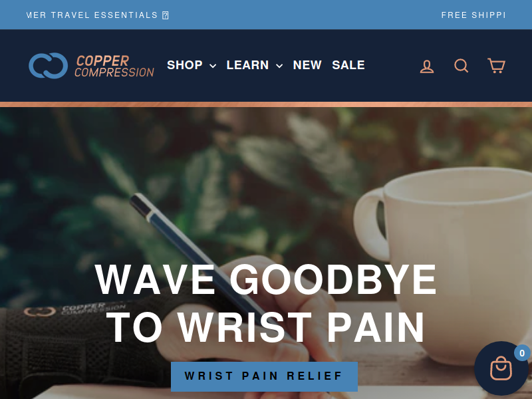Click the floating shopping bag widget
The image size is (532, 399).
click(501, 368)
